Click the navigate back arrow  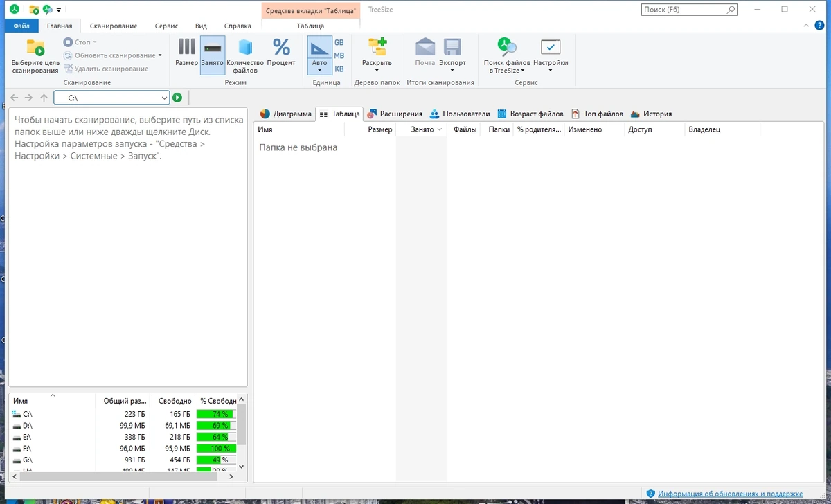[15, 98]
